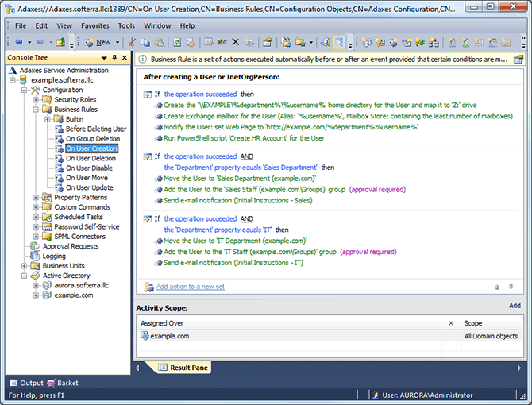Open the Tools menu
The height and width of the screenshot is (405, 532).
pos(126,25)
